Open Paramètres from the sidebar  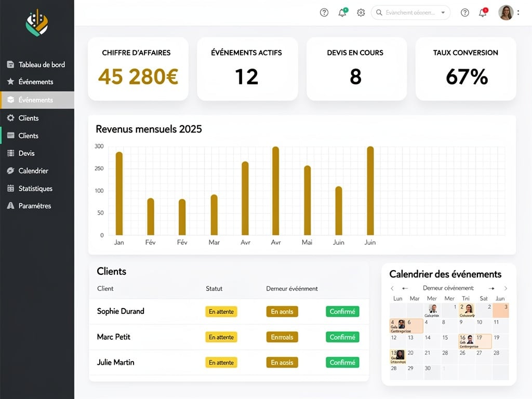pos(11,206)
